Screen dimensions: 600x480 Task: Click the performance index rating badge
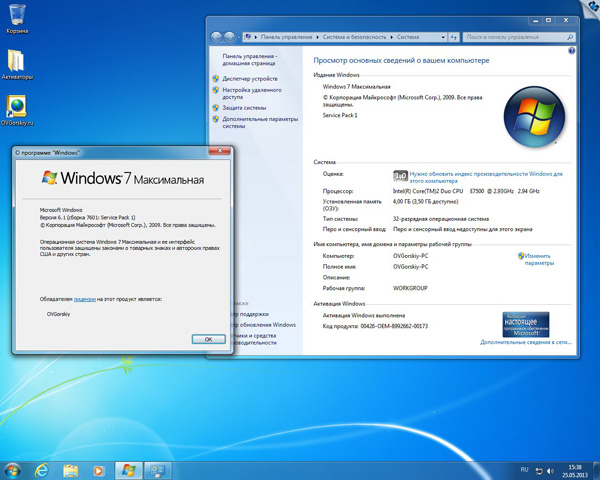coord(400,176)
